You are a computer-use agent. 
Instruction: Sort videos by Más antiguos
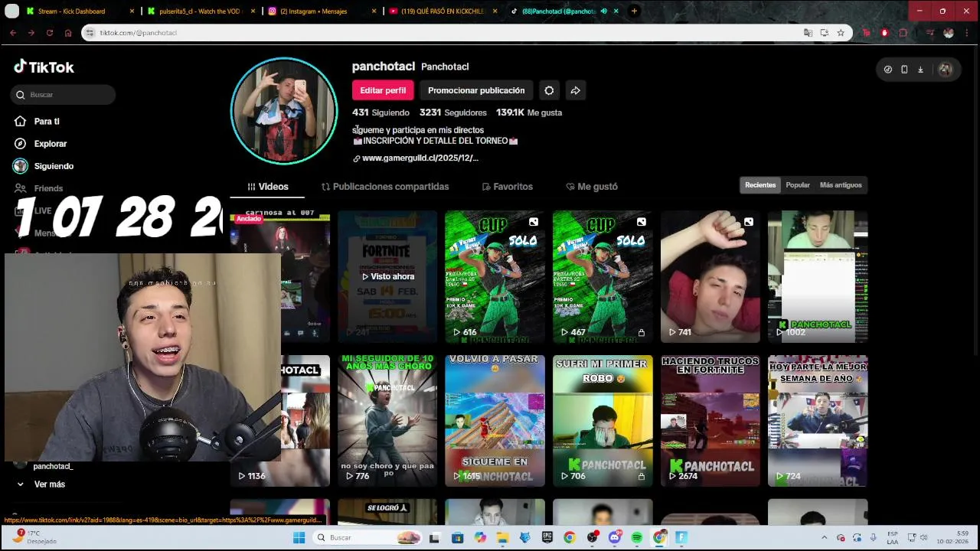point(841,185)
